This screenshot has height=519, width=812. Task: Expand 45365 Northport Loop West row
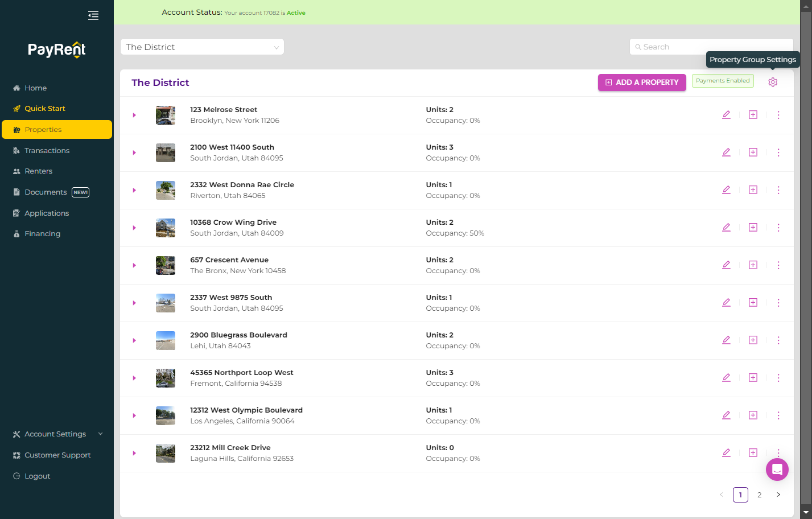(x=134, y=378)
